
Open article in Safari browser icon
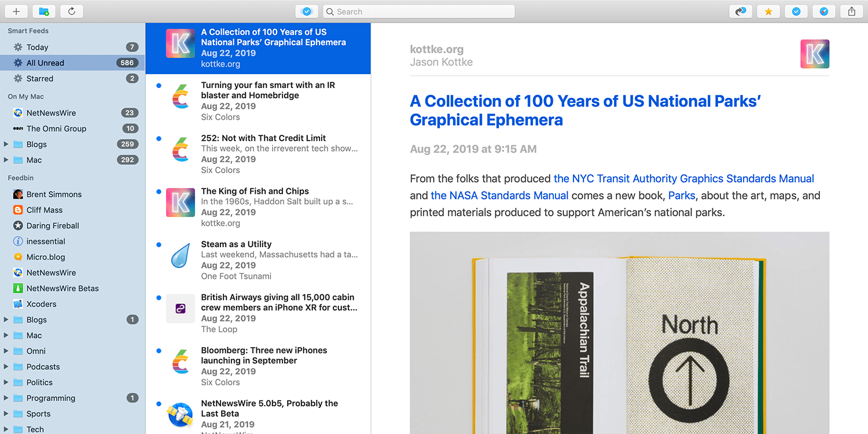pyautogui.click(x=824, y=11)
